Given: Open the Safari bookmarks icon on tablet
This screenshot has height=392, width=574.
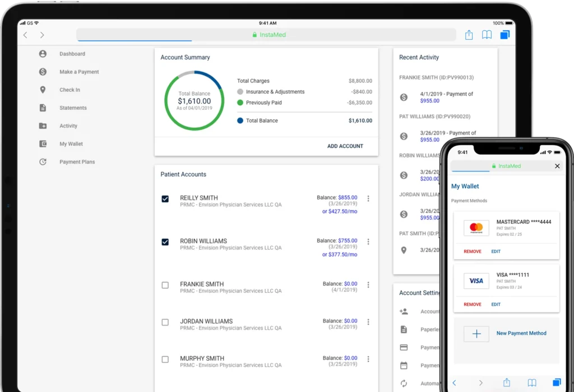Looking at the screenshot, I should (487, 35).
